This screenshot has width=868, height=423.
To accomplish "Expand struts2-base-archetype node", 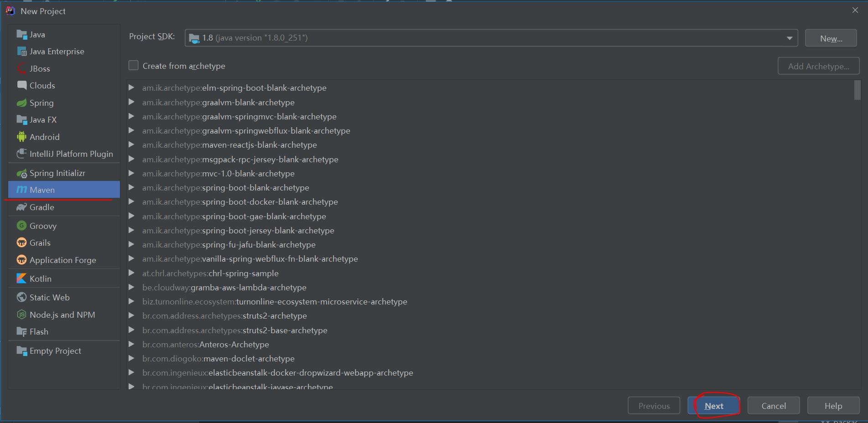I will coord(131,330).
